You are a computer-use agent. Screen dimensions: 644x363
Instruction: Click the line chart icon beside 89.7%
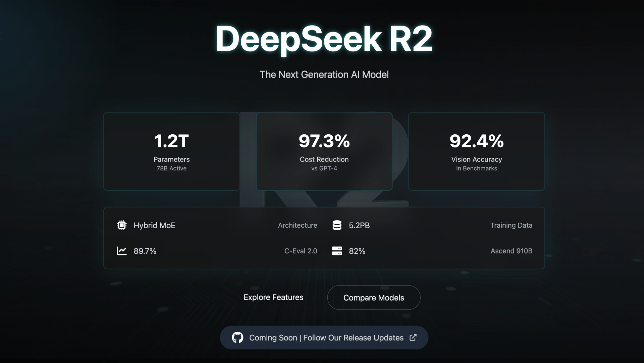(122, 251)
